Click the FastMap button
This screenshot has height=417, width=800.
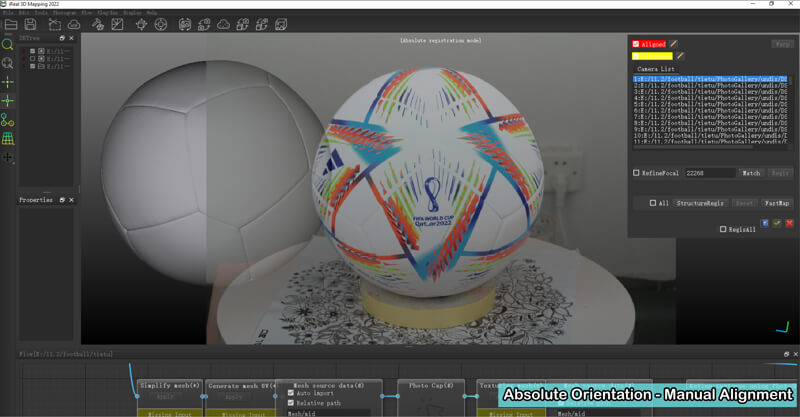(777, 203)
